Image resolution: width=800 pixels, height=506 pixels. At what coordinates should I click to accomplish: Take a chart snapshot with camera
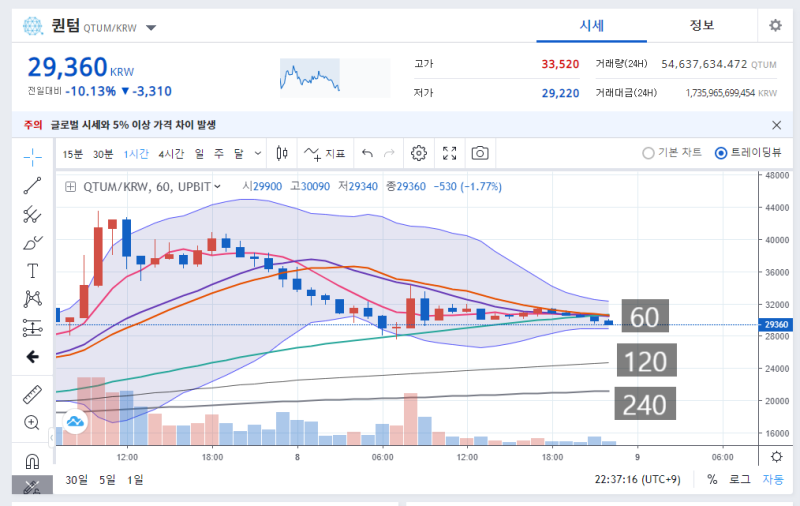(480, 153)
